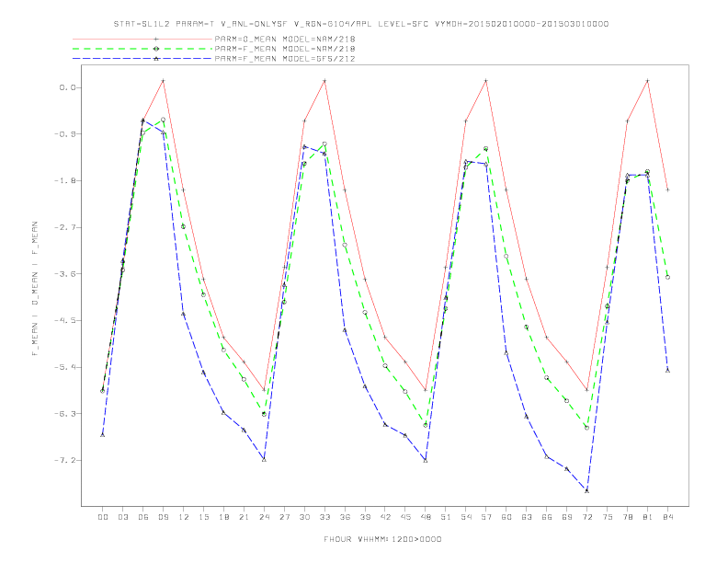Click the x-axis tick label 27

[x=284, y=517]
